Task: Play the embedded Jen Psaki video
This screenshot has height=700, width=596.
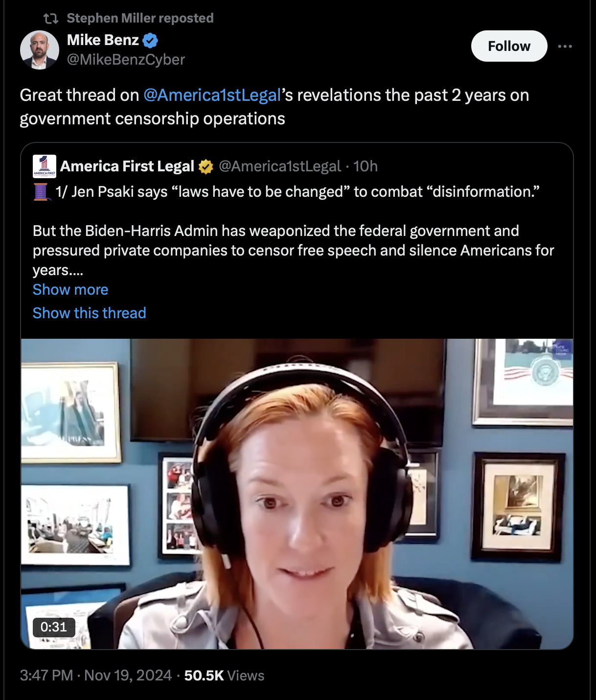Action: click(x=297, y=494)
